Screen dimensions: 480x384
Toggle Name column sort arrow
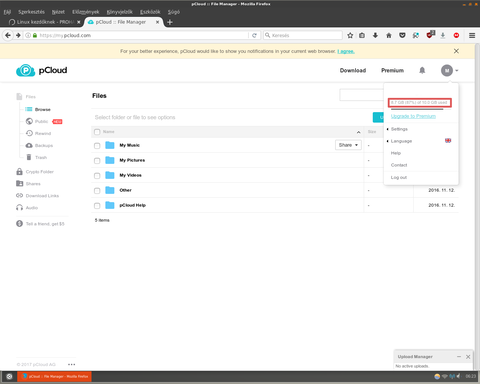point(358,132)
